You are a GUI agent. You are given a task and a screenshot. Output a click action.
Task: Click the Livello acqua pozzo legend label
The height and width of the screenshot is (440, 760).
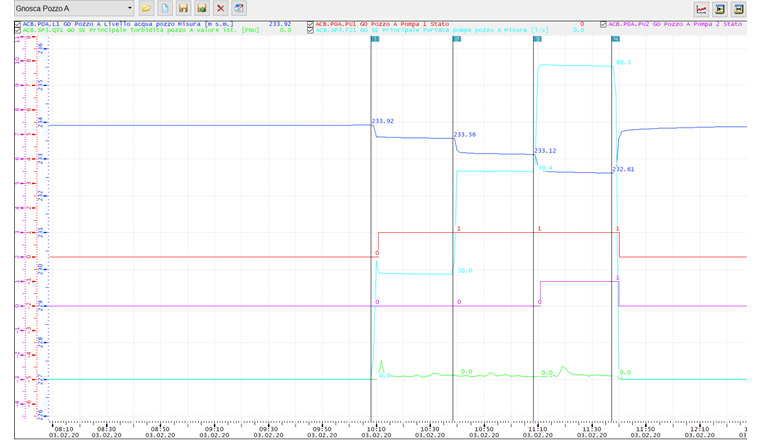click(128, 24)
